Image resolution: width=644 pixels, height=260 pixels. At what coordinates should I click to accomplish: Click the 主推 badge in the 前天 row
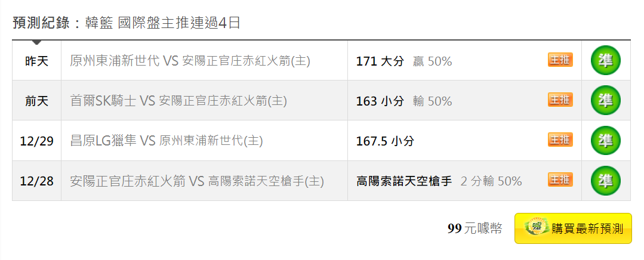pos(560,100)
